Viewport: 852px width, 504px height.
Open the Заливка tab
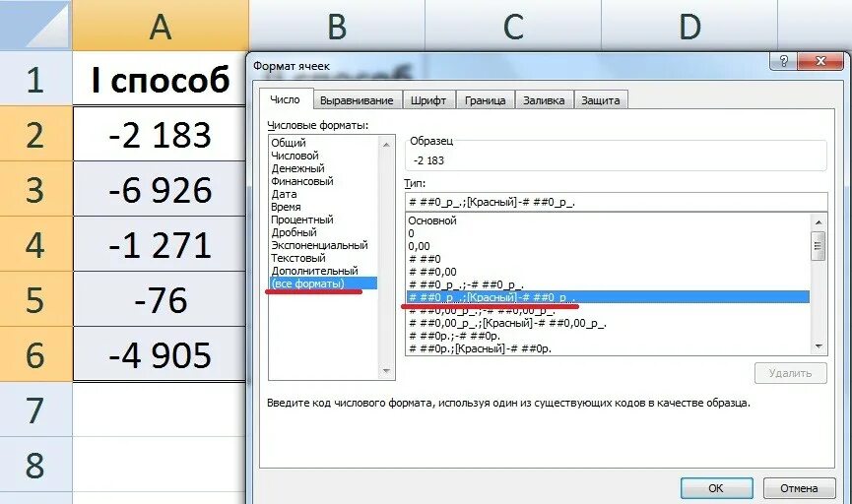[x=544, y=100]
